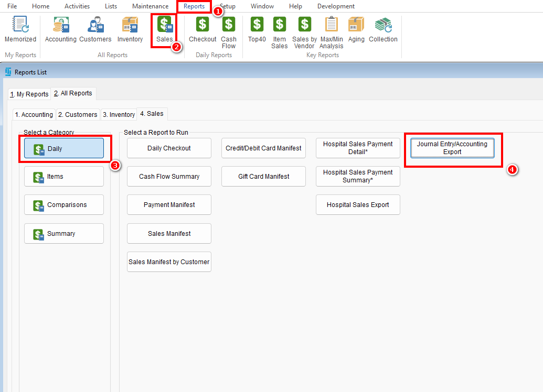Screen dimensions: 543x392
Task: Choose the Comparisons category
Action: [x=64, y=205]
